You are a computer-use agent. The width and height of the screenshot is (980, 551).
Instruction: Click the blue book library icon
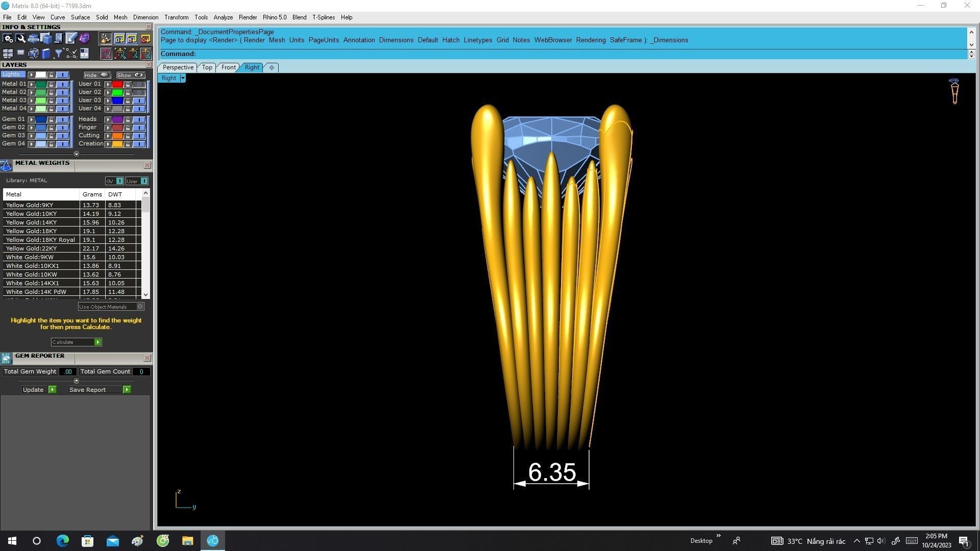click(x=45, y=53)
